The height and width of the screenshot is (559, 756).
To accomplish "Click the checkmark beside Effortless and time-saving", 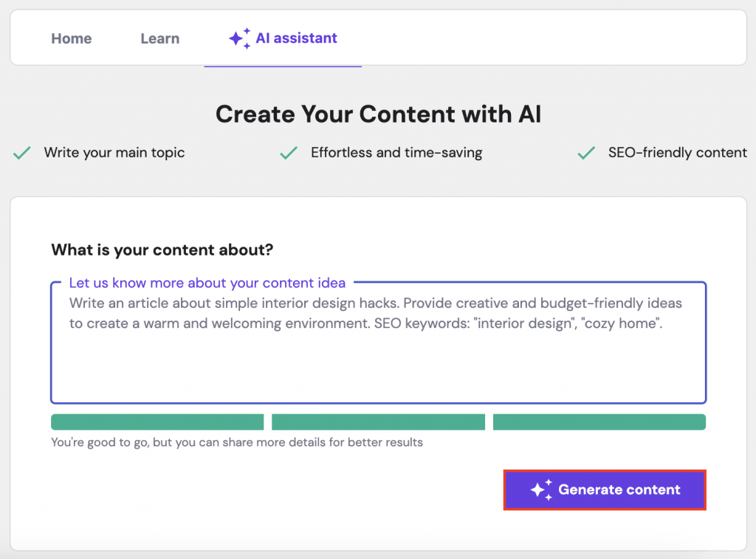I will pos(289,153).
